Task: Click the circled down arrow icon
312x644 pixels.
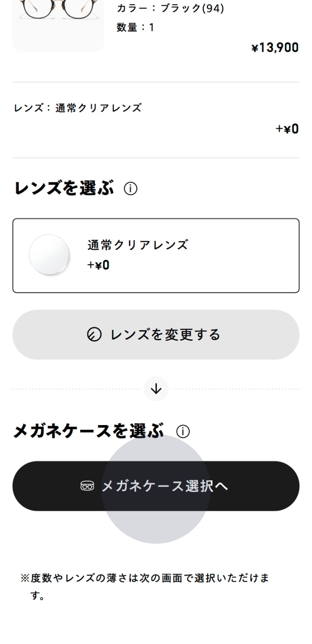Action: point(156,389)
